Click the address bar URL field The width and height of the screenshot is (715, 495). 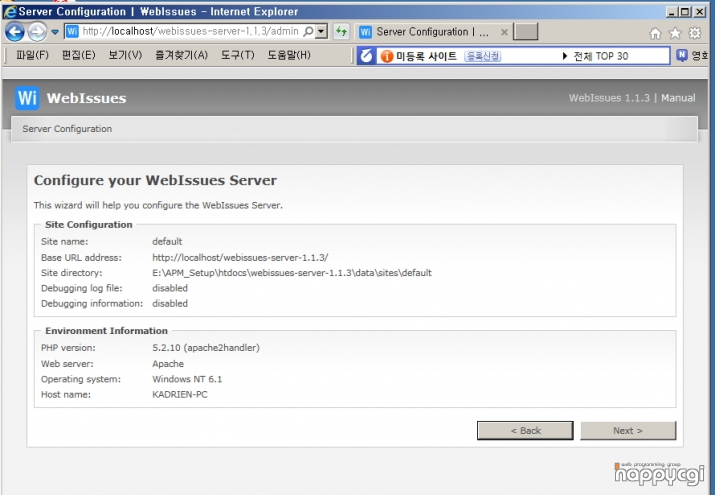pyautogui.click(x=190, y=31)
